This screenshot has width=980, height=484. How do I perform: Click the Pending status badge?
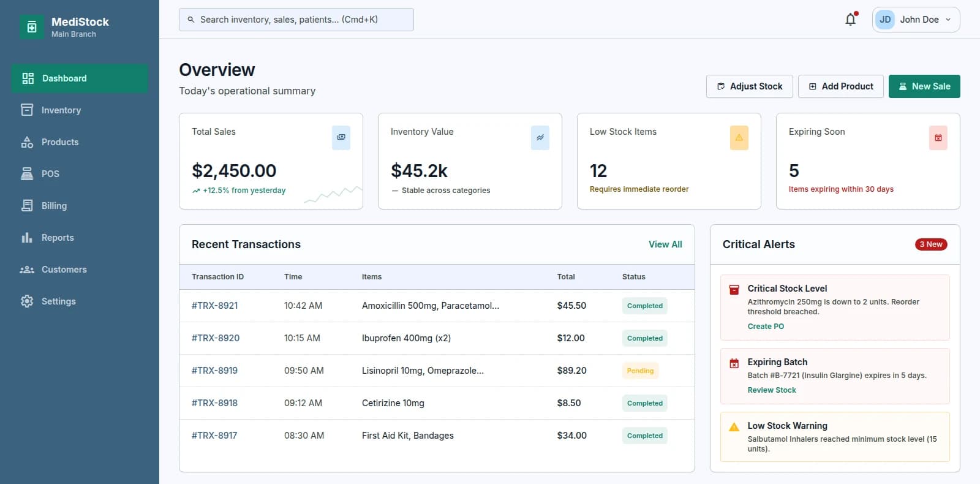point(640,371)
